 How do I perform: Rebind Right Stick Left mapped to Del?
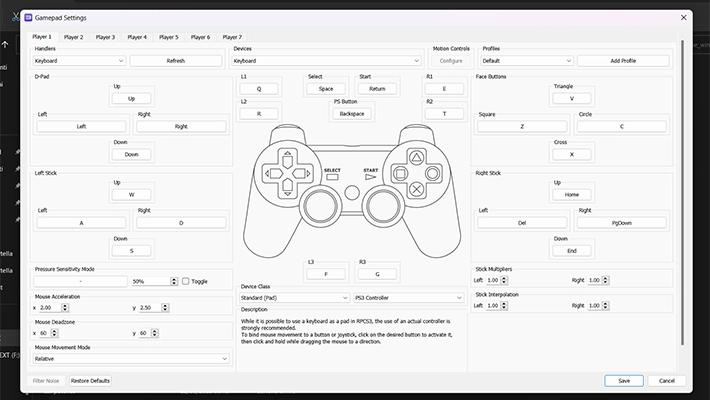pyautogui.click(x=522, y=223)
